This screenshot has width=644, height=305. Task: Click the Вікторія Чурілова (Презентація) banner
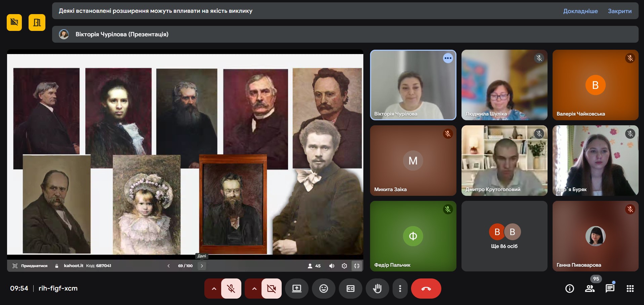345,34
